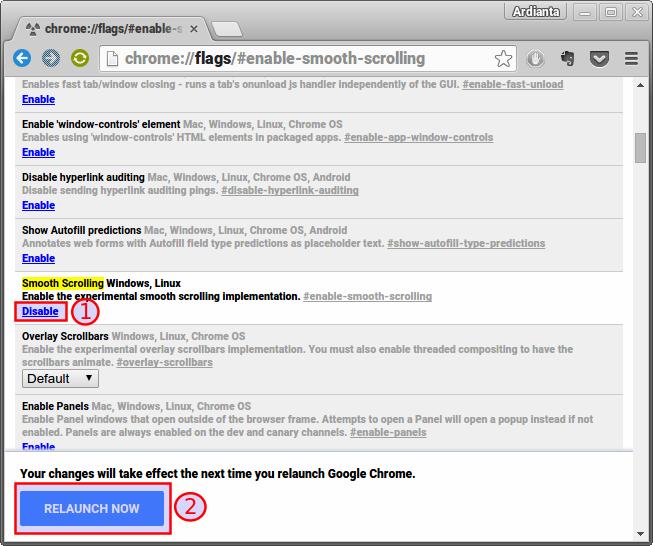Open the Pocket extension icon
The image size is (653, 546).
pyautogui.click(x=599, y=59)
